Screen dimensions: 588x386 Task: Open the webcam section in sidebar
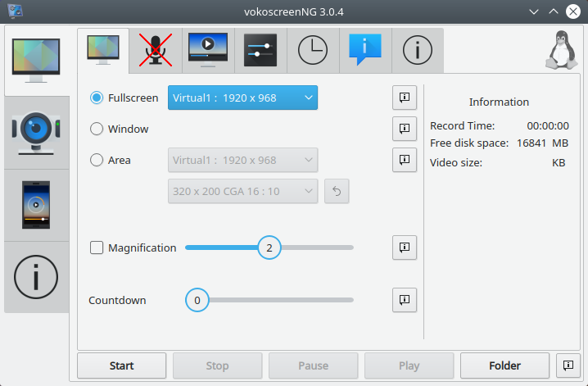click(x=36, y=133)
